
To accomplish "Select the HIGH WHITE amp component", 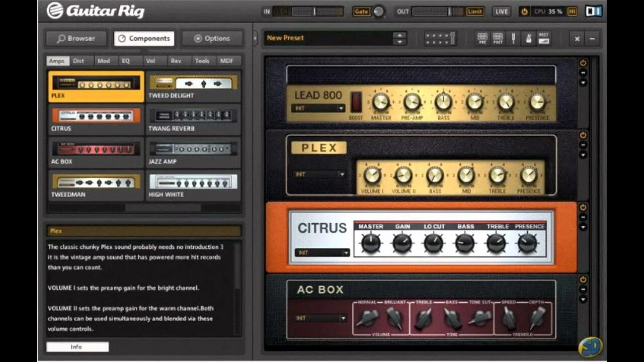I will coord(193,186).
